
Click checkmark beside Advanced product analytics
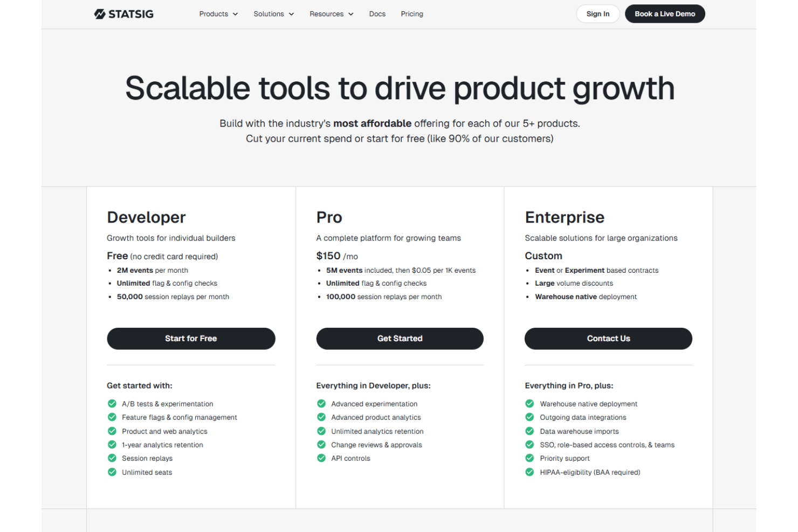coord(321,417)
